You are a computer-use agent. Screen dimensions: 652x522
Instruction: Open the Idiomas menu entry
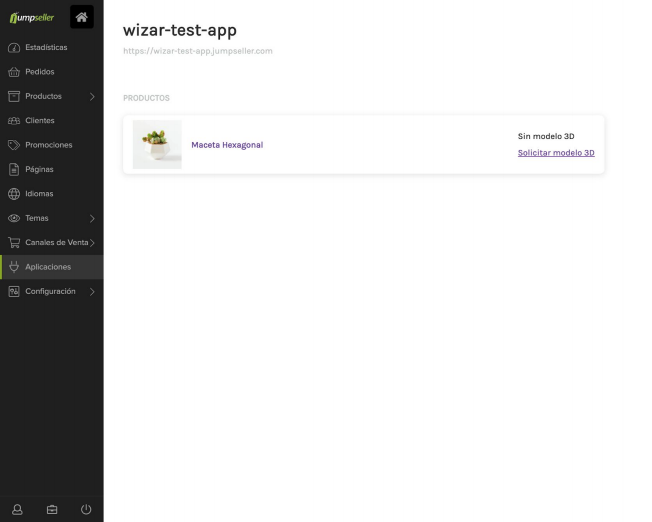click(x=39, y=193)
